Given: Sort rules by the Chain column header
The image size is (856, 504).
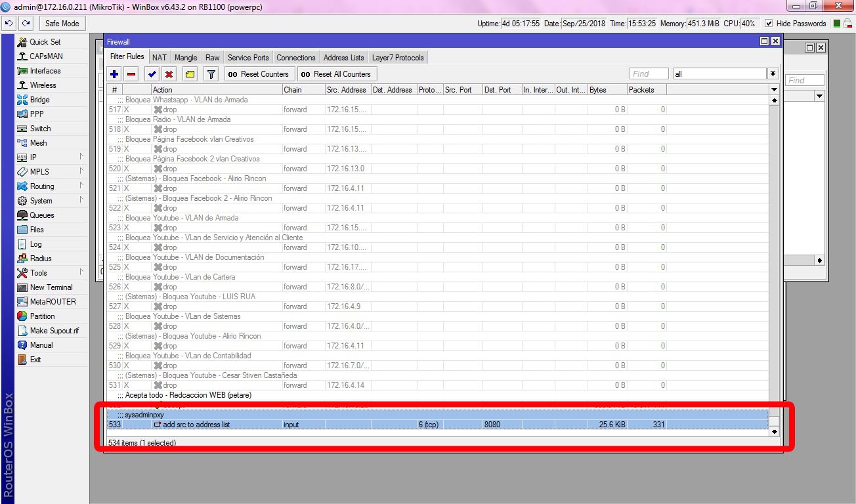Looking at the screenshot, I should (x=303, y=90).
